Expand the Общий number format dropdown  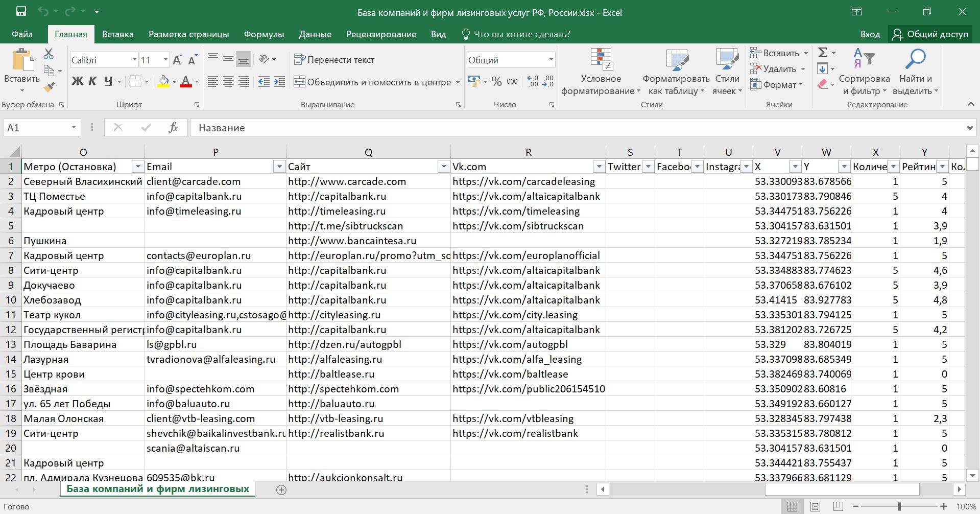click(551, 60)
